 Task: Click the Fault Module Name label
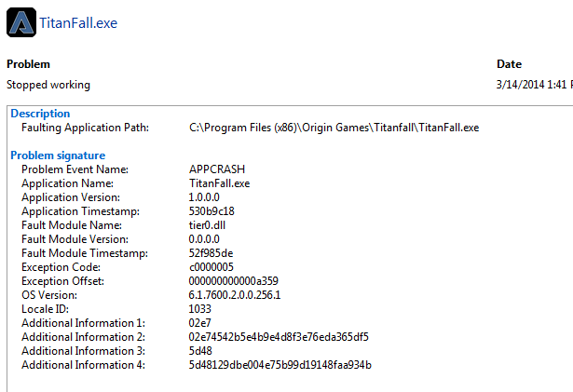72,225
